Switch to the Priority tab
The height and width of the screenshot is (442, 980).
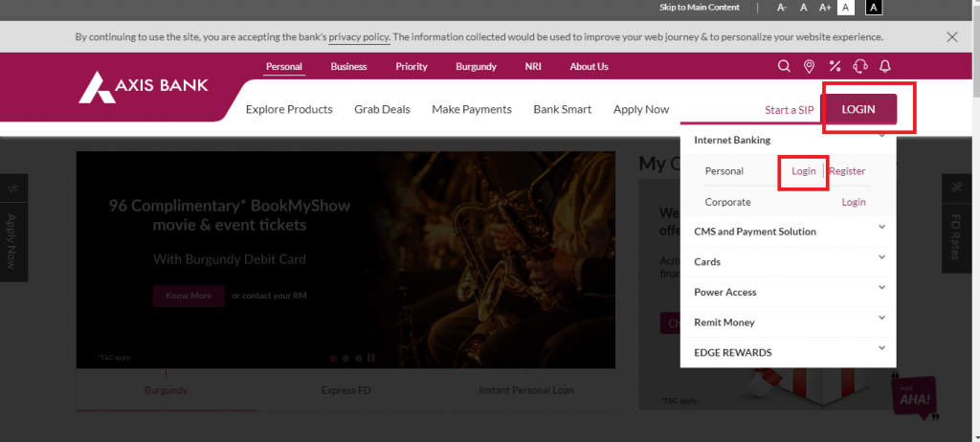[412, 66]
